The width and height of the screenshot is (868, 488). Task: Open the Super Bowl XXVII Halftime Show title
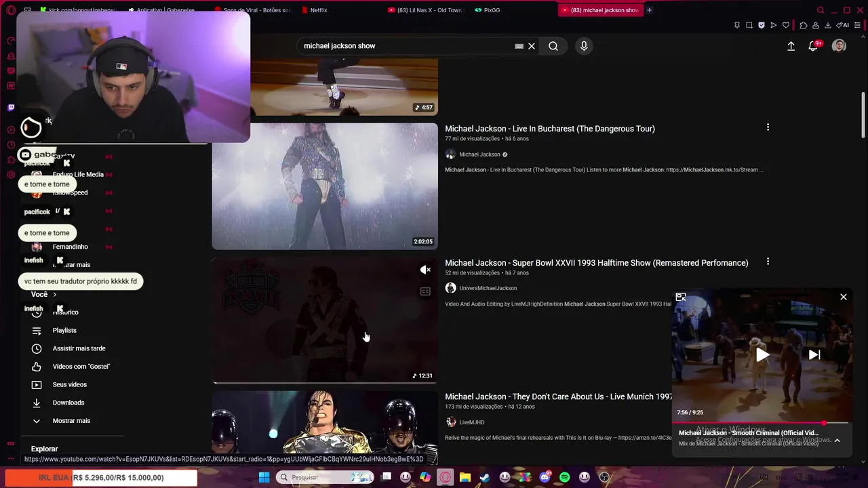click(x=596, y=263)
